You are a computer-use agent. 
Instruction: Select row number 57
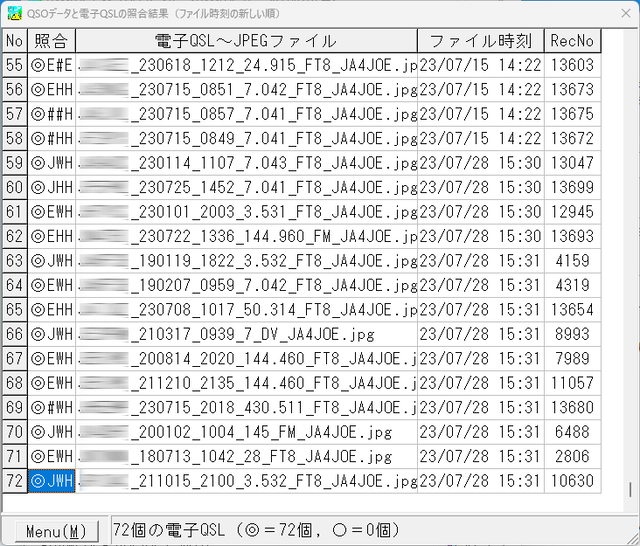pyautogui.click(x=15, y=114)
